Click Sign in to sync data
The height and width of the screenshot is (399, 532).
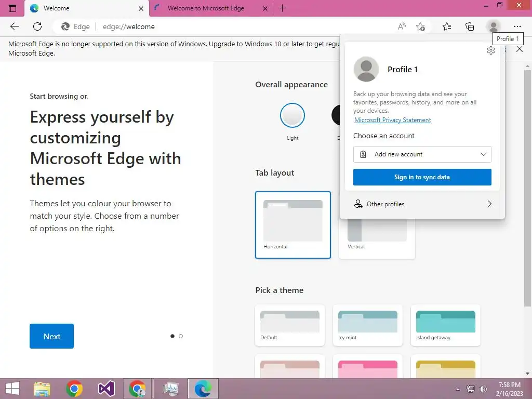422,177
